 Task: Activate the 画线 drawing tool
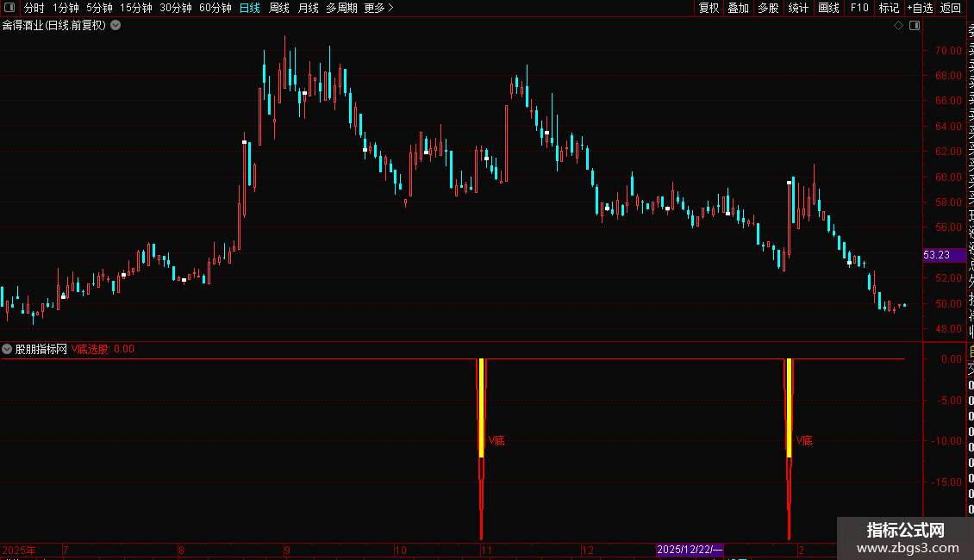click(x=828, y=8)
